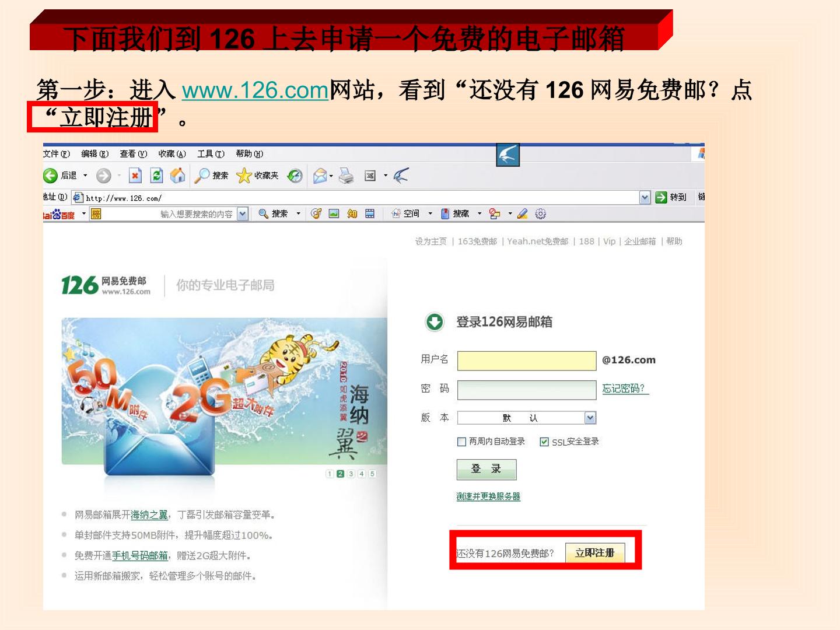
Task: Click the 126 网易免费邮 logo
Action: click(106, 285)
